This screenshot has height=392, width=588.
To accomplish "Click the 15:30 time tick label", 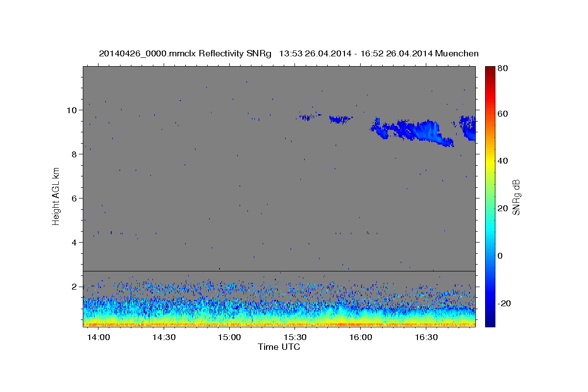I will click(295, 338).
